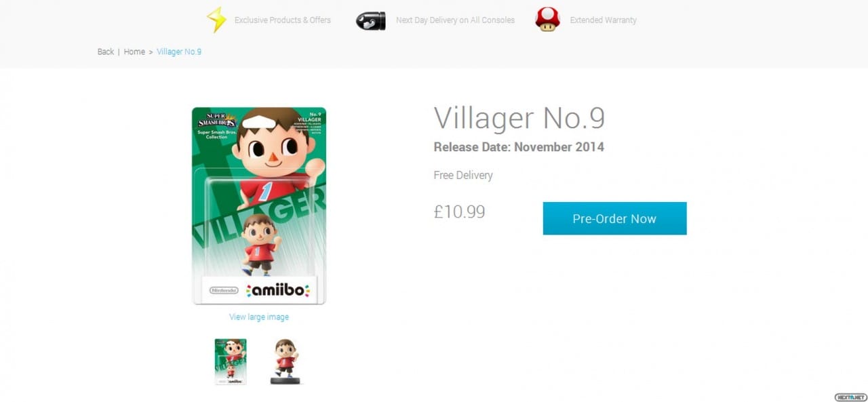
Task: Click the main Villager amiibo product image
Action: 259,205
